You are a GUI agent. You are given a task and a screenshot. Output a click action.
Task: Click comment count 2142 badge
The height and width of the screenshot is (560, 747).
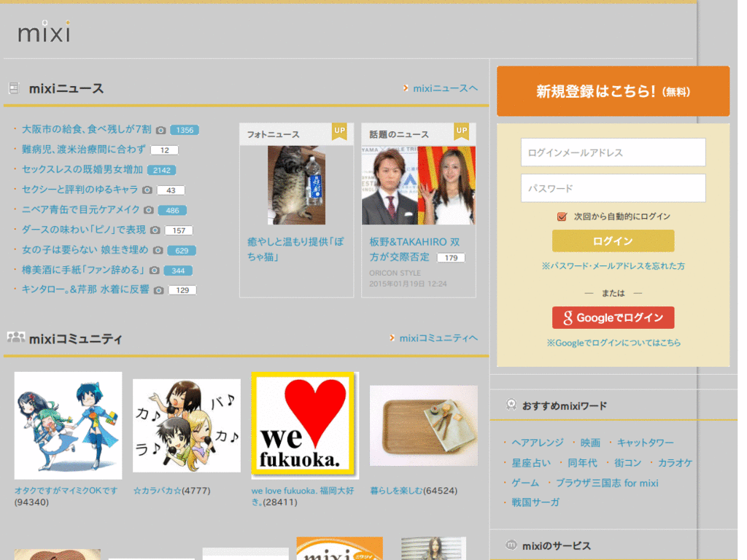[161, 170]
